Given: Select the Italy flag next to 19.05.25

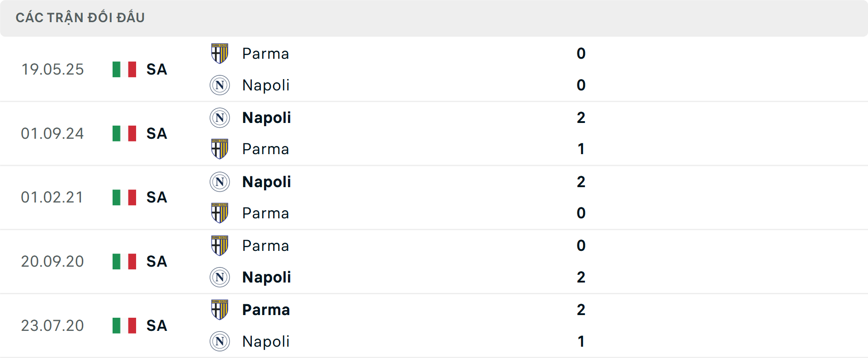Looking at the screenshot, I should (x=123, y=69).
